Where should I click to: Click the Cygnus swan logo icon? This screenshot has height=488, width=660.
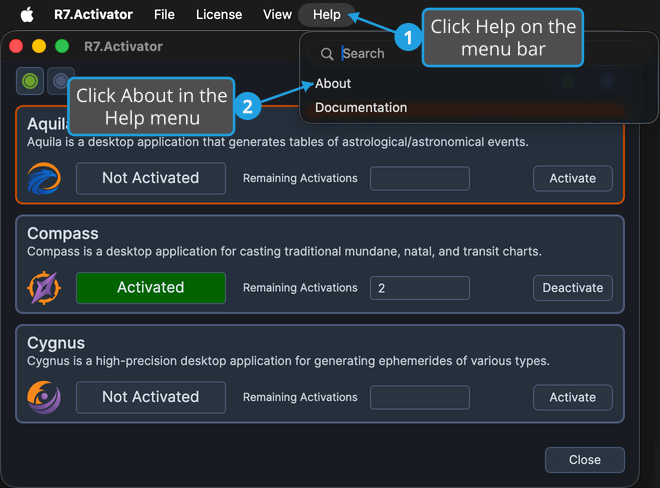(44, 397)
